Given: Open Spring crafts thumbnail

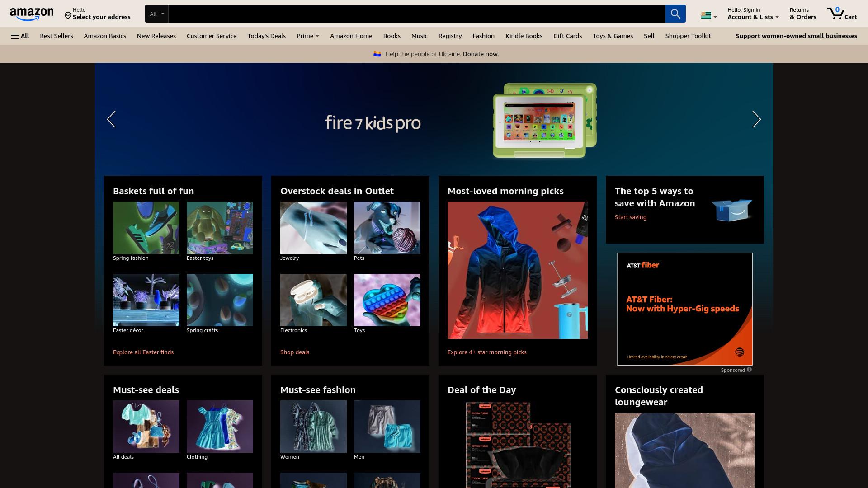Looking at the screenshot, I should [x=220, y=300].
